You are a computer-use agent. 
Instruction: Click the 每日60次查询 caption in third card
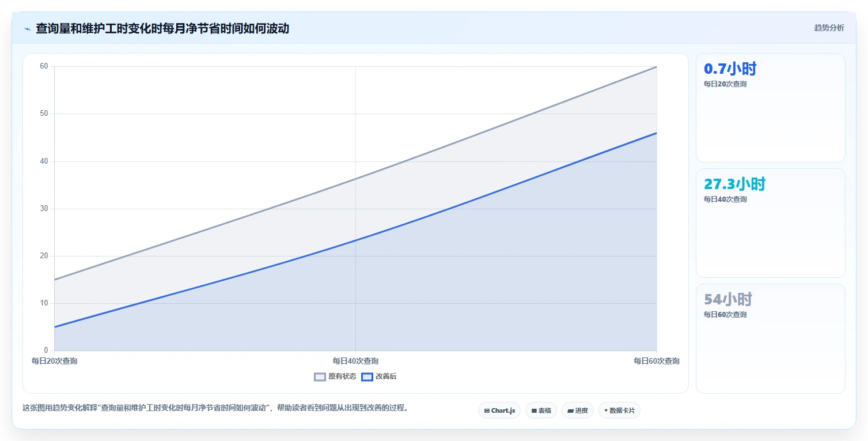[x=725, y=315]
